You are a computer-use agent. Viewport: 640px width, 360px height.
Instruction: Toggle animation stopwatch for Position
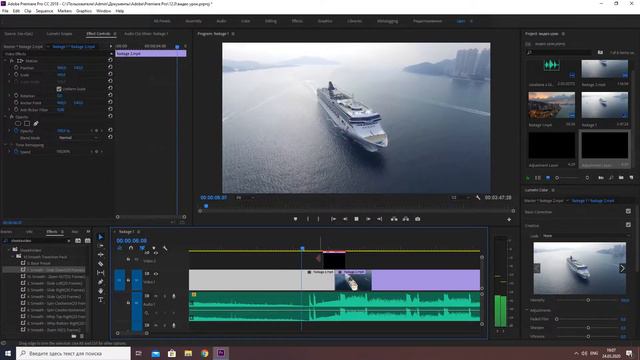pos(16,68)
